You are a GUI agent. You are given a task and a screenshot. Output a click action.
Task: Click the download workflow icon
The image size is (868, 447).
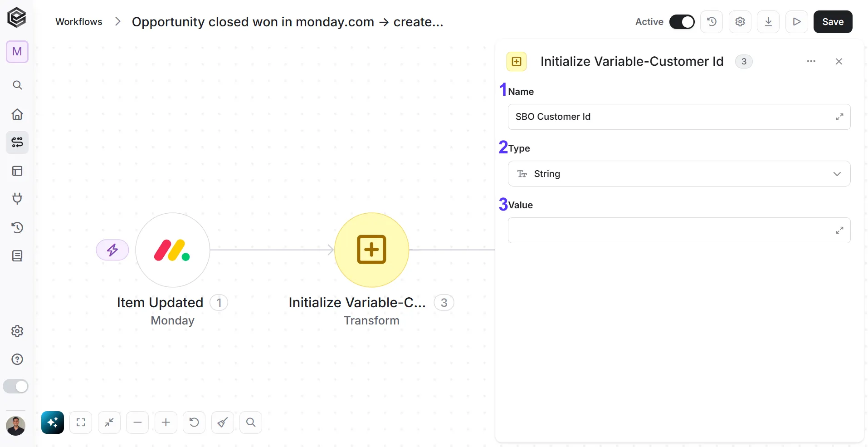[x=769, y=22]
